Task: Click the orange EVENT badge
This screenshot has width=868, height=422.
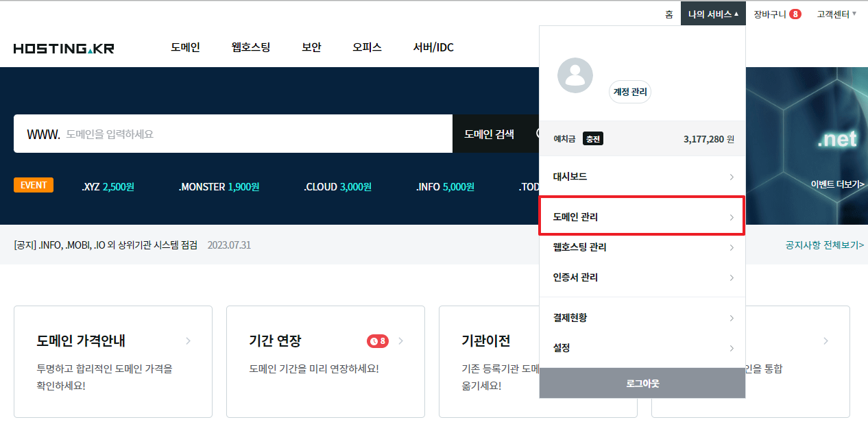Action: [x=34, y=186]
